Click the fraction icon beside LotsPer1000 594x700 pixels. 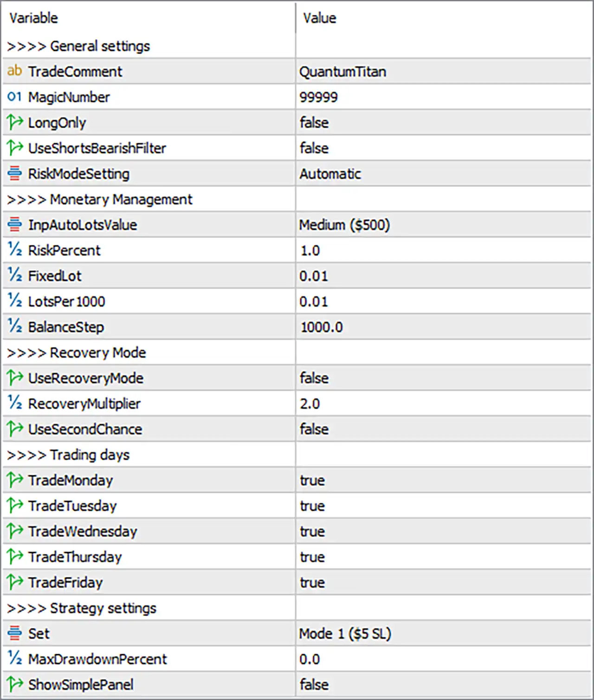[x=14, y=301]
